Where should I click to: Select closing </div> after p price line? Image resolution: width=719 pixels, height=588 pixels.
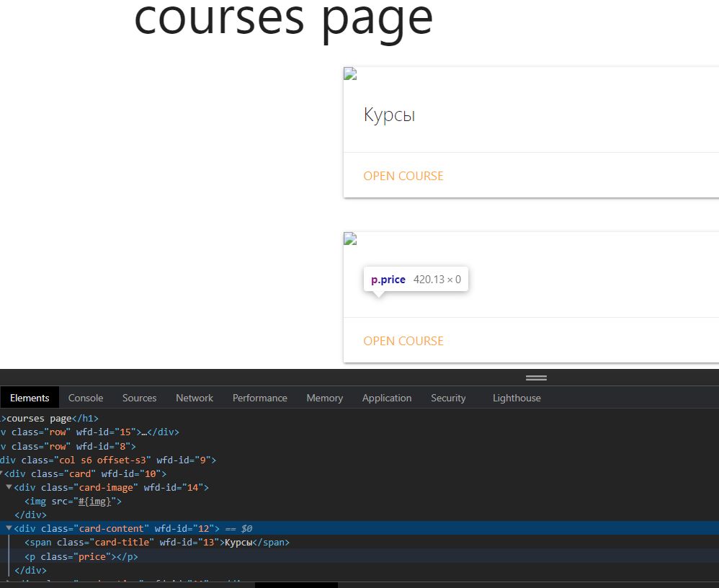[x=30, y=571]
